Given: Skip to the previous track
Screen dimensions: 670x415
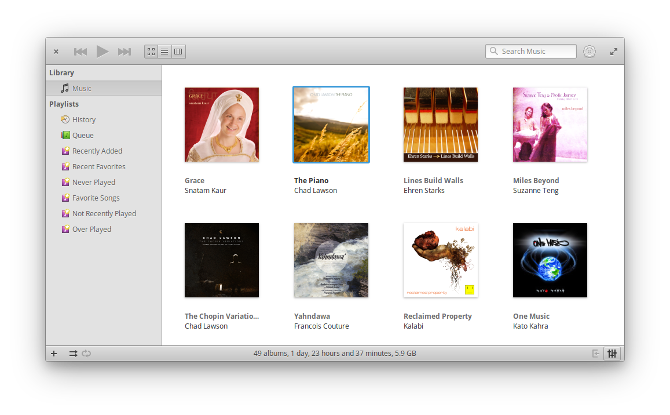Looking at the screenshot, I should (80, 51).
